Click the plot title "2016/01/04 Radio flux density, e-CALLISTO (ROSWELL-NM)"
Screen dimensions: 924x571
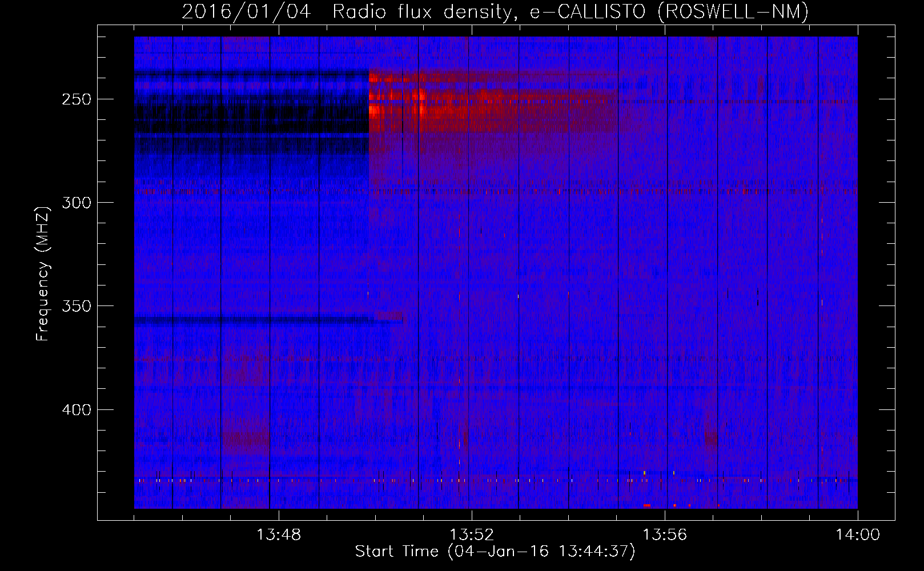coord(495,11)
